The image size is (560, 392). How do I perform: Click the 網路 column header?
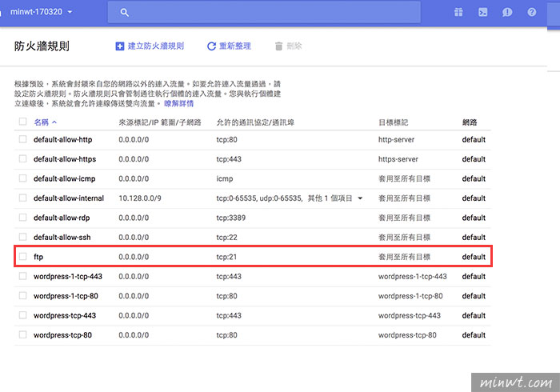[x=470, y=122]
